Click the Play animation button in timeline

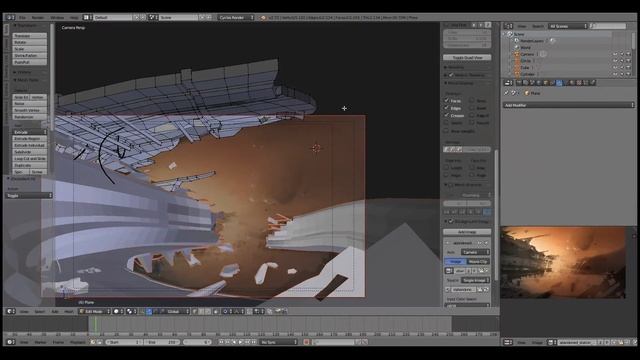tap(240, 342)
